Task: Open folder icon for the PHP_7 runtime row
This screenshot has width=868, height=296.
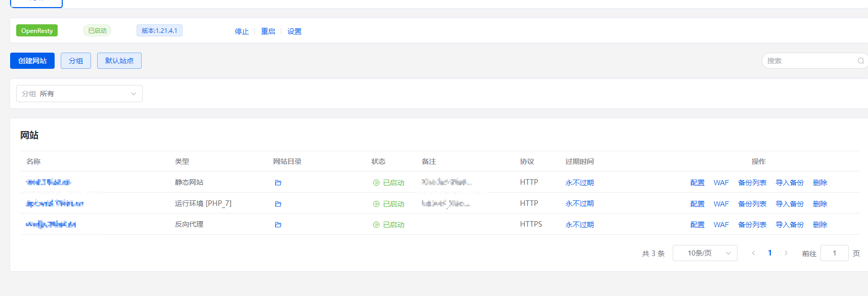Action: pyautogui.click(x=278, y=204)
